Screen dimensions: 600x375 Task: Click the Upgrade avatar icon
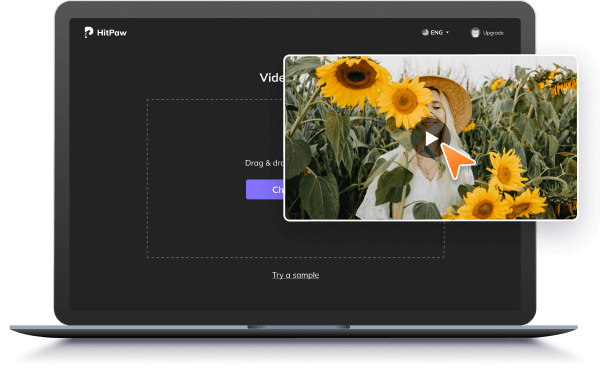click(475, 33)
